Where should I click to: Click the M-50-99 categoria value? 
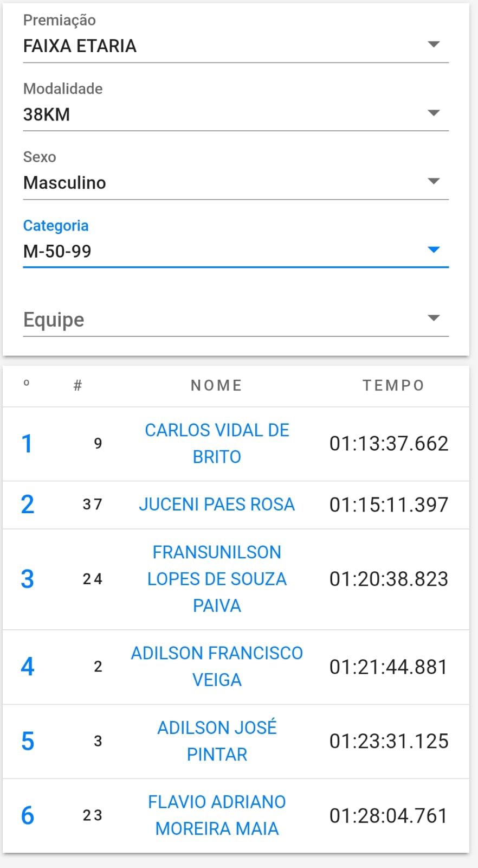(57, 251)
